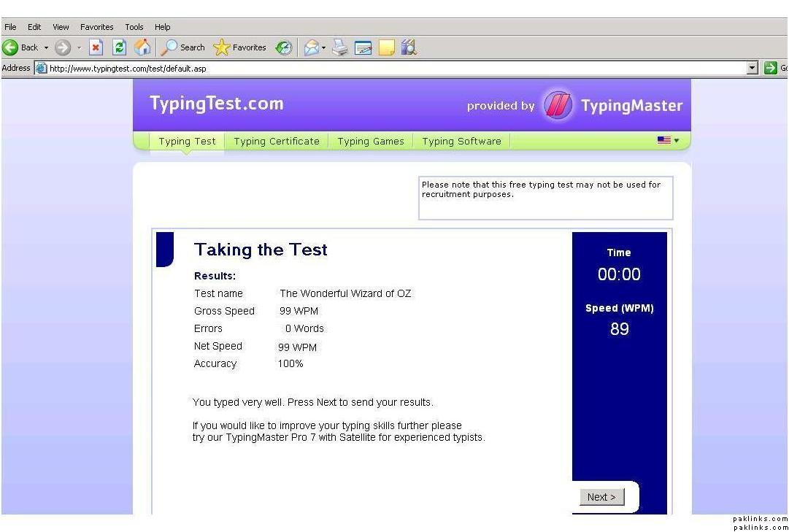Open the Mail button dropdown arrow
Image resolution: width=789 pixels, height=532 pixels.
(324, 47)
